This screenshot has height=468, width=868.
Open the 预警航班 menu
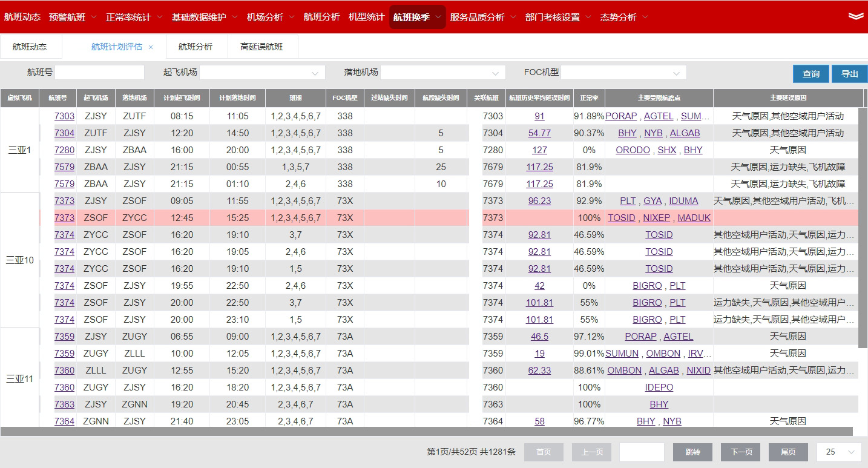pyautogui.click(x=72, y=17)
